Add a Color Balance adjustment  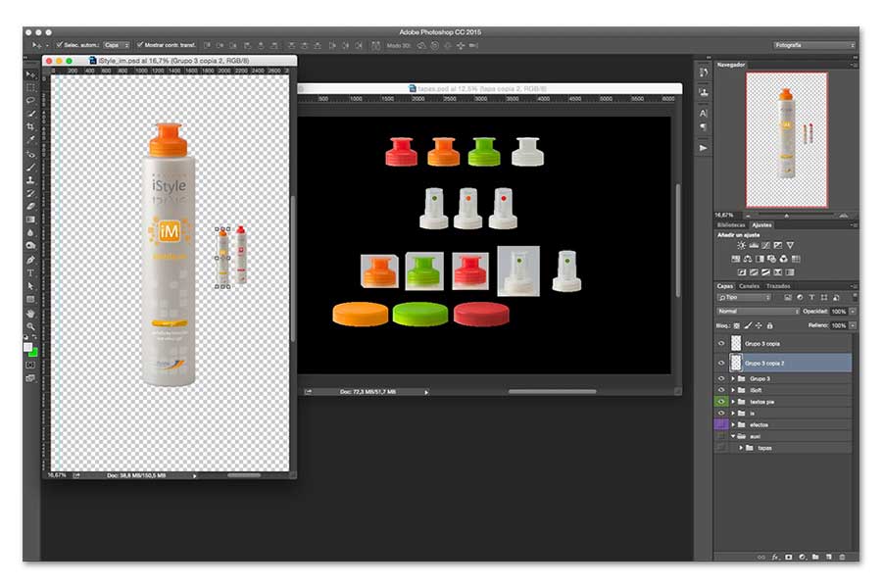[x=748, y=259]
